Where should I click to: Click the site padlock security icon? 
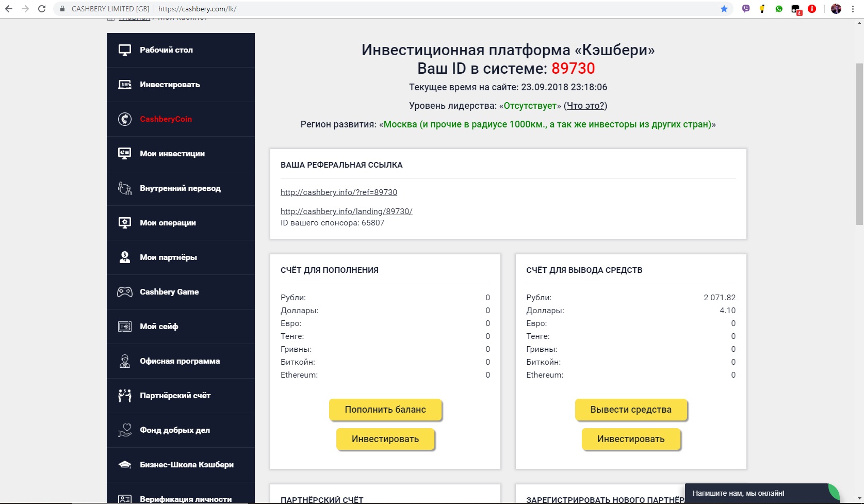(x=62, y=9)
